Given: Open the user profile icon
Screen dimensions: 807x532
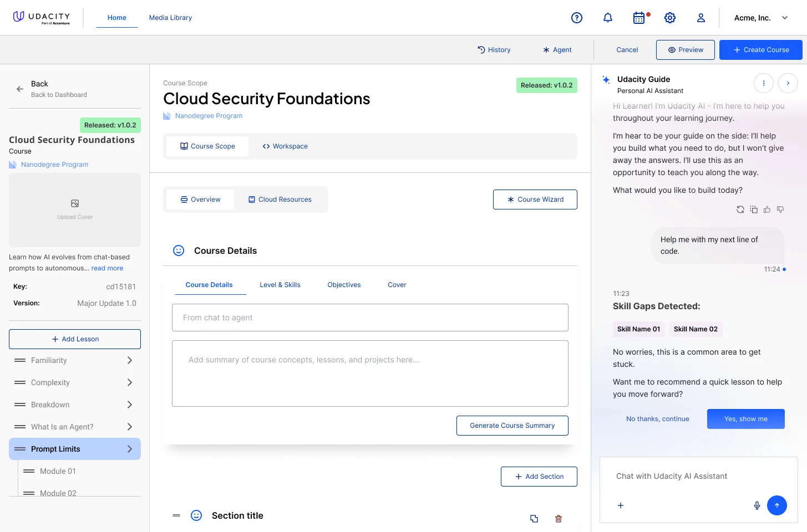Looking at the screenshot, I should [x=701, y=18].
